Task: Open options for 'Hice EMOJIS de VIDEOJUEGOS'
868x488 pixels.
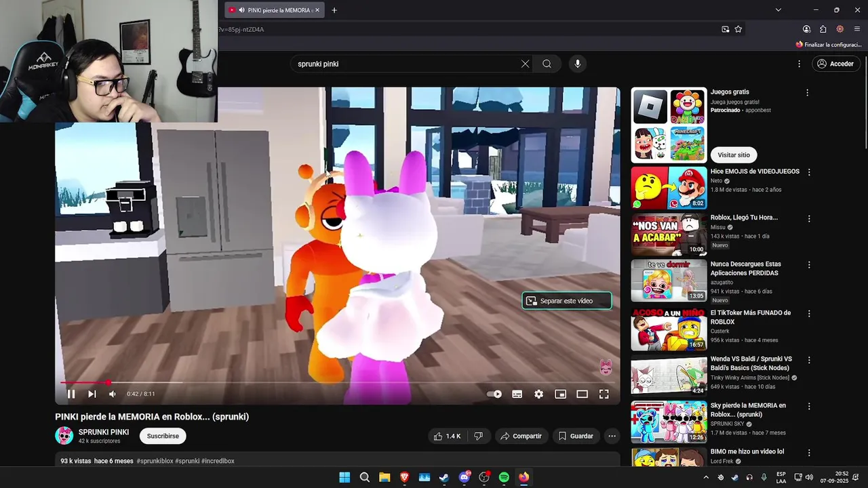Action: pyautogui.click(x=809, y=172)
